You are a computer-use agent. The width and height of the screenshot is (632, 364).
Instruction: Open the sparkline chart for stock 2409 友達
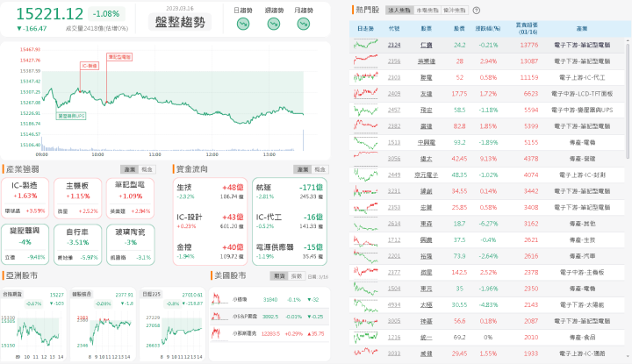[365, 94]
